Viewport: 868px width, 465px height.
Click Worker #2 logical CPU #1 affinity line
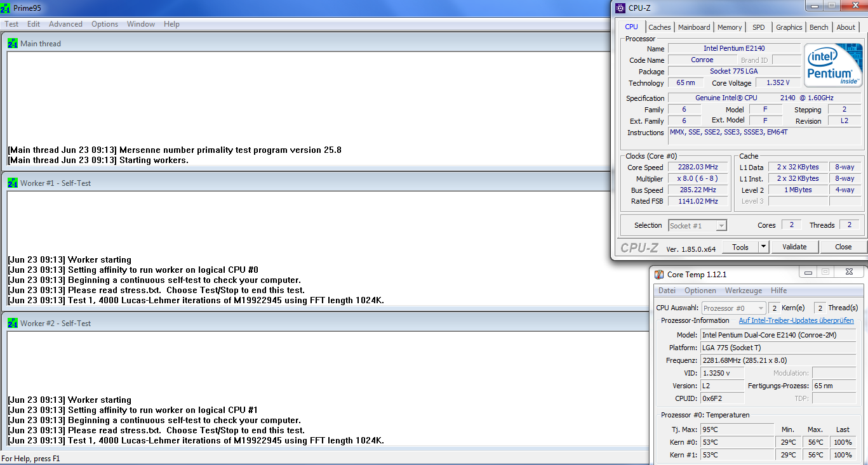(x=133, y=410)
